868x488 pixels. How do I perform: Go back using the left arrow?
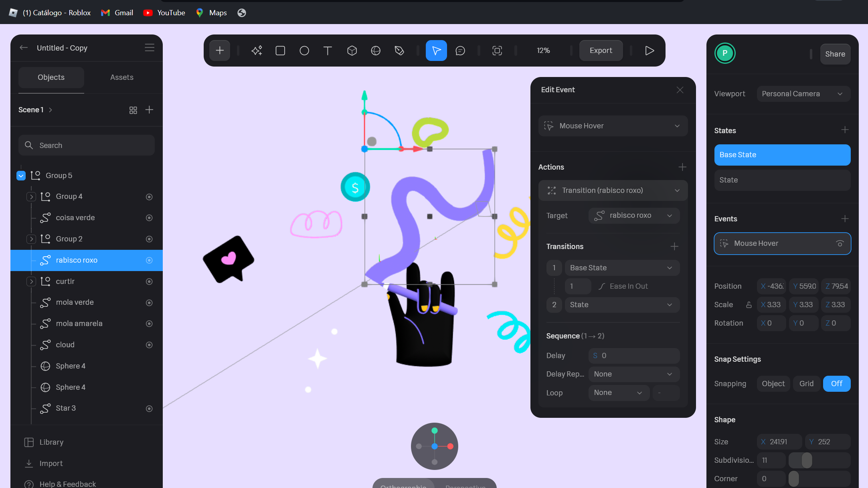(24, 48)
